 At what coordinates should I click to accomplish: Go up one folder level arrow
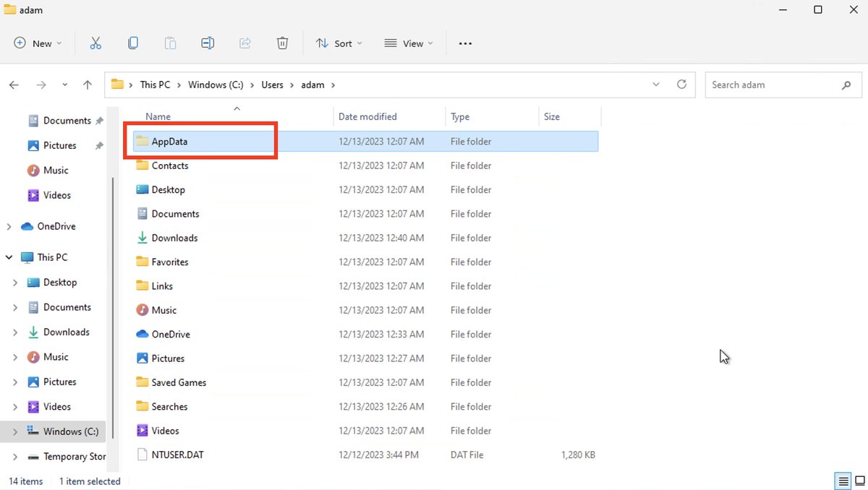coord(88,85)
